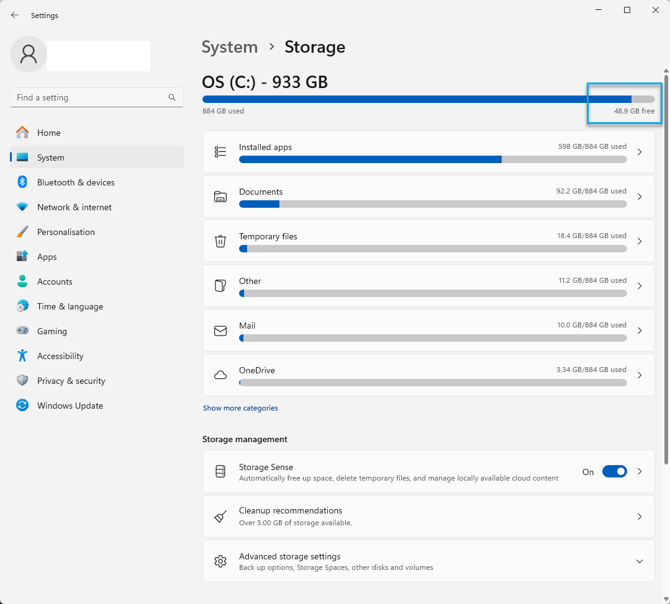Viewport: 670px width, 604px height.
Task: Click the Accessibility label in sidebar
Action: 60,356
